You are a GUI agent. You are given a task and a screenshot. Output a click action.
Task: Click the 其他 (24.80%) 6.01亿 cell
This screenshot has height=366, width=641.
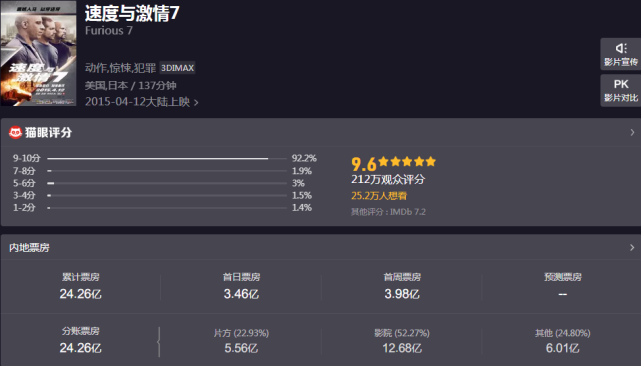click(563, 341)
